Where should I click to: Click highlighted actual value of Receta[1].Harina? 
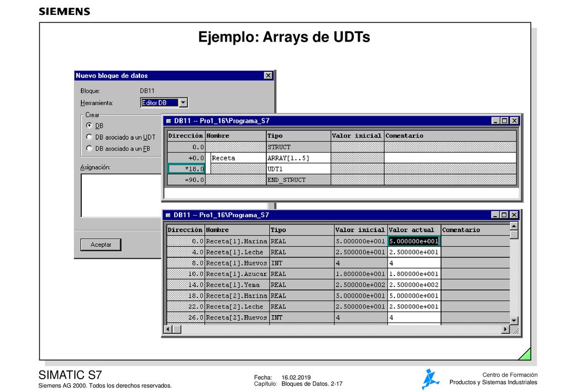(414, 241)
